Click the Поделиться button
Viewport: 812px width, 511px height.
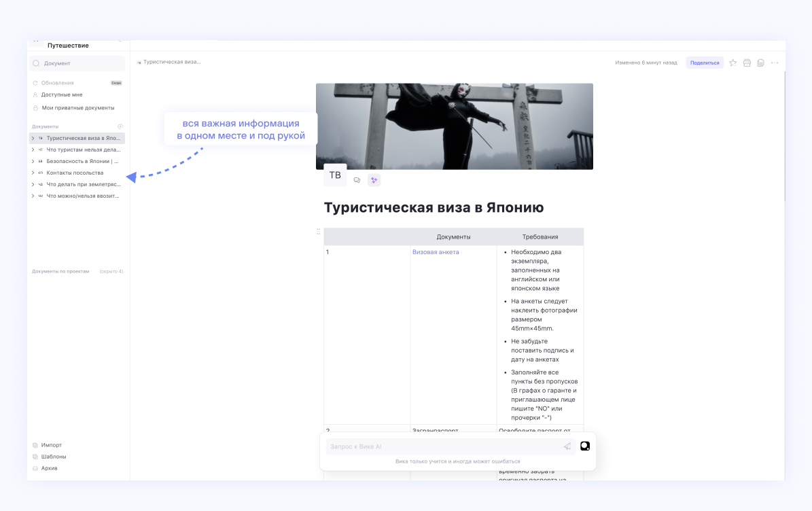click(x=705, y=62)
